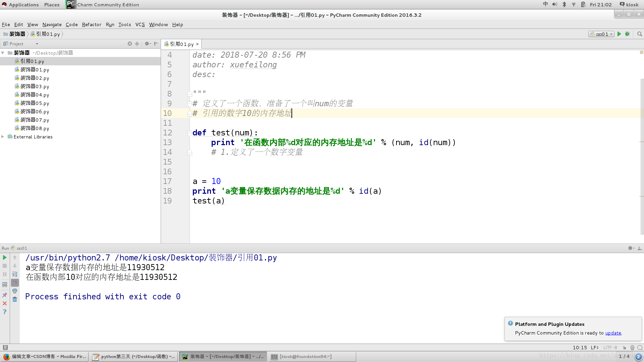This screenshot has height=362, width=644.
Task: Open Search Everywhere magnifier icon
Action: 639,34
